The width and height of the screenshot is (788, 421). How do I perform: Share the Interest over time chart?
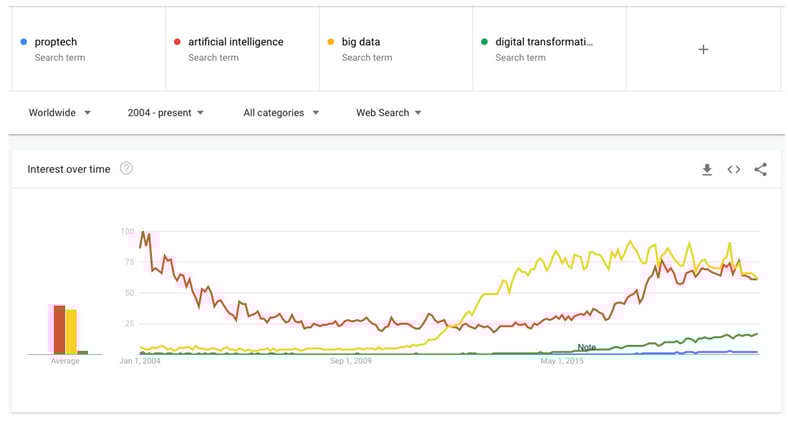[761, 170]
